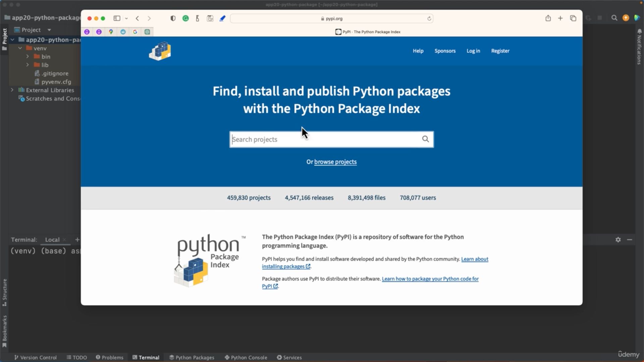Open the Services tool tab

[x=289, y=357]
